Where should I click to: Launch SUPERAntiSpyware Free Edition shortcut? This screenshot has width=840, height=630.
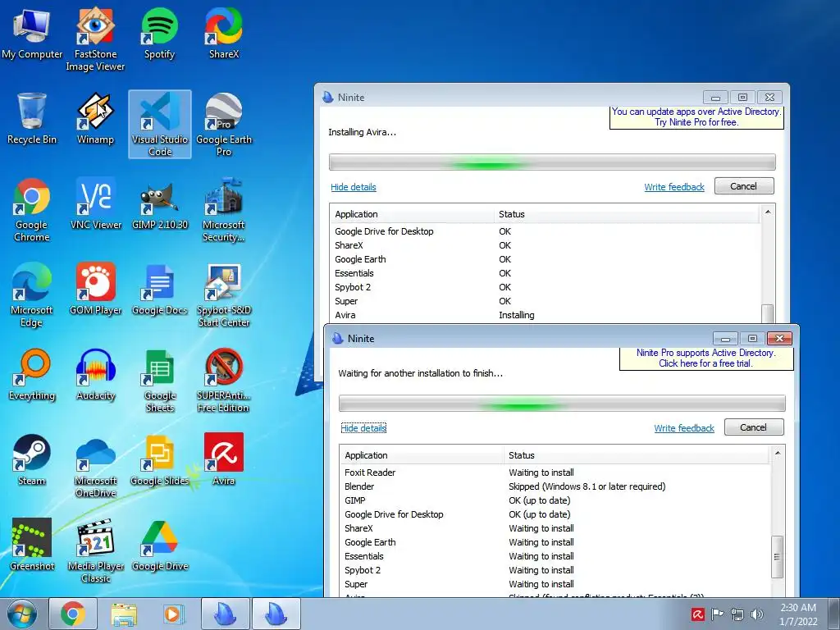coord(224,381)
